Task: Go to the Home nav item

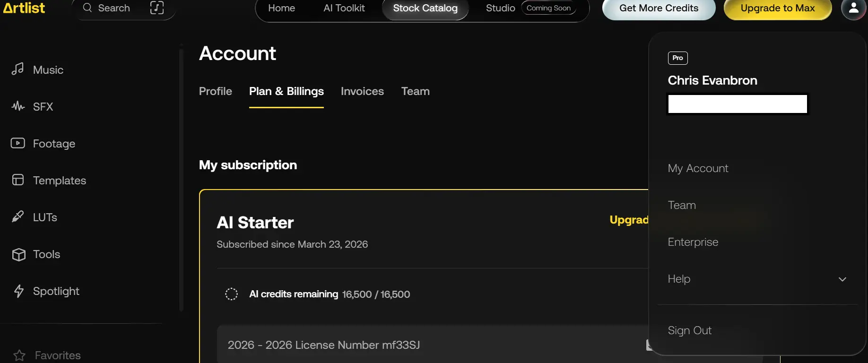Action: (x=281, y=8)
